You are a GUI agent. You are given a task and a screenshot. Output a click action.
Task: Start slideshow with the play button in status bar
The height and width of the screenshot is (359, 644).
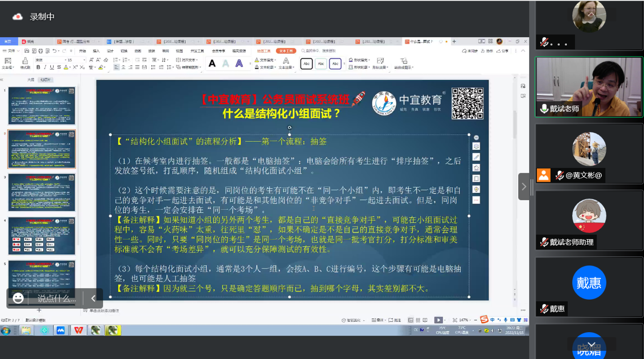438,320
